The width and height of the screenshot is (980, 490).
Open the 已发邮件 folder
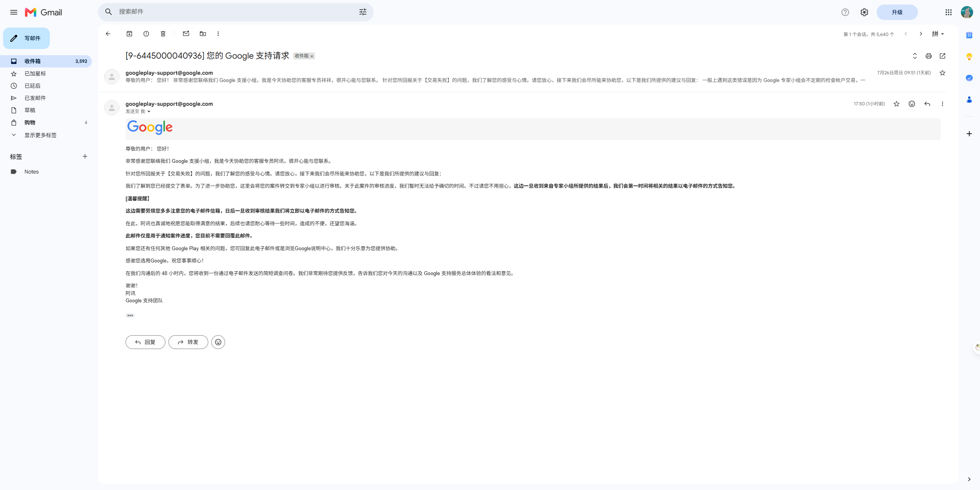coord(46,98)
